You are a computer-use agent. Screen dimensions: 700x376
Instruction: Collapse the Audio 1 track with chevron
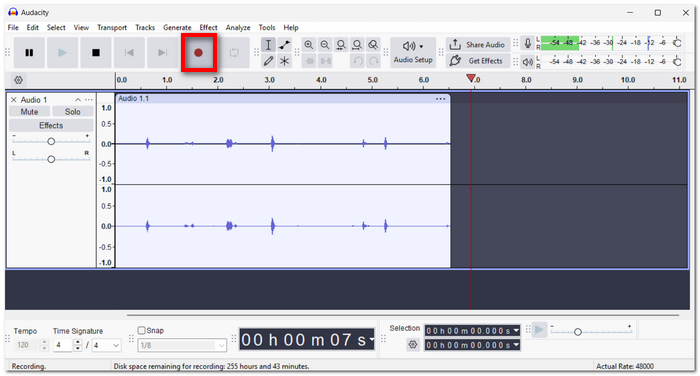(78, 100)
